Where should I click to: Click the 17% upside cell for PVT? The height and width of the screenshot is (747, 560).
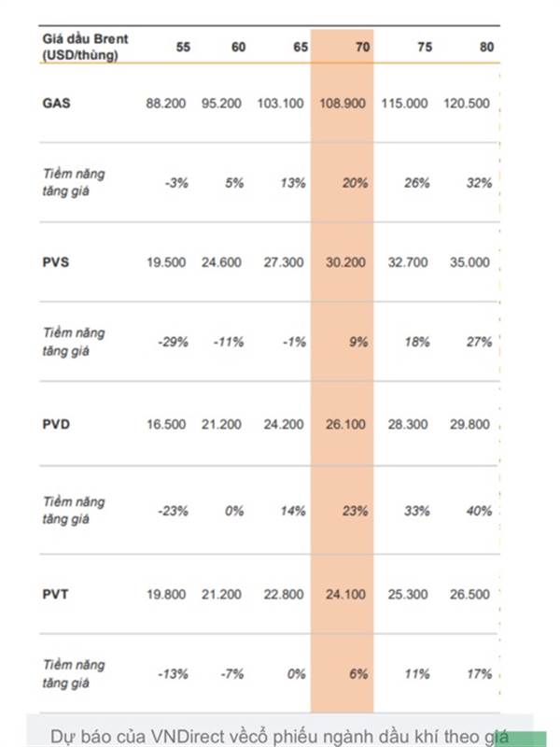[480, 673]
